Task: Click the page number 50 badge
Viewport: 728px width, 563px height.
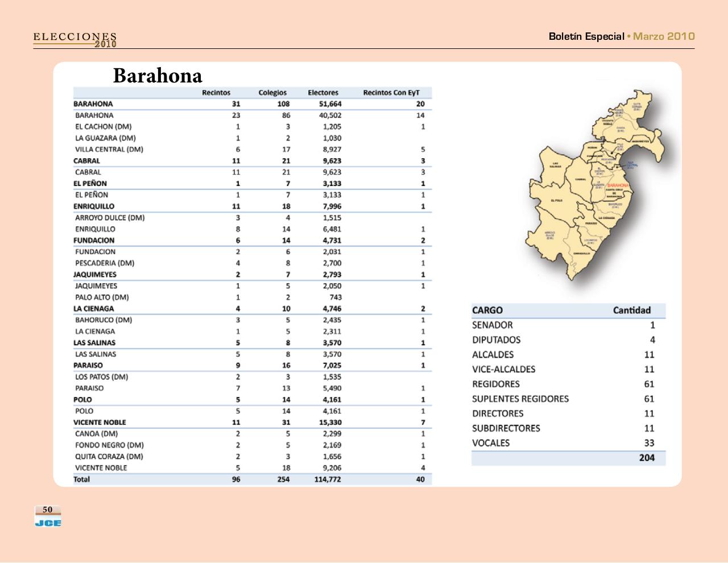Action: [x=48, y=510]
